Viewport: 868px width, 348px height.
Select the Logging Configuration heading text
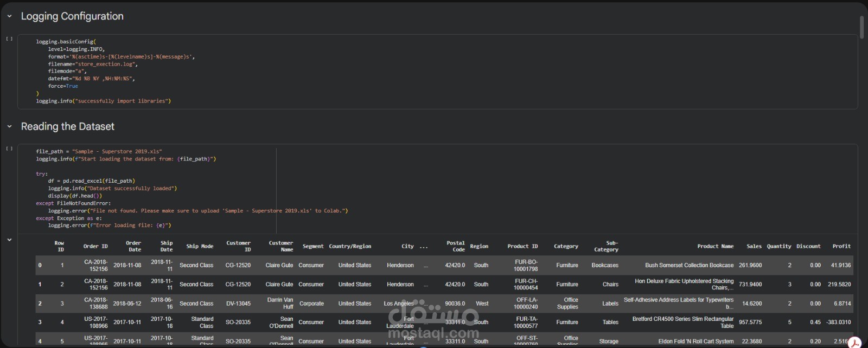(x=72, y=16)
